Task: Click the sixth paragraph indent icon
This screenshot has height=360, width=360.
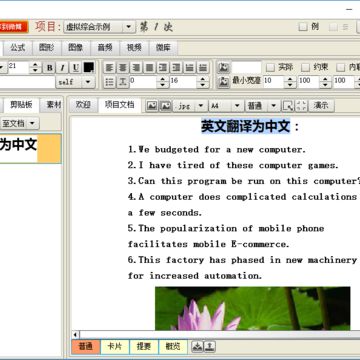Action: [176, 68]
